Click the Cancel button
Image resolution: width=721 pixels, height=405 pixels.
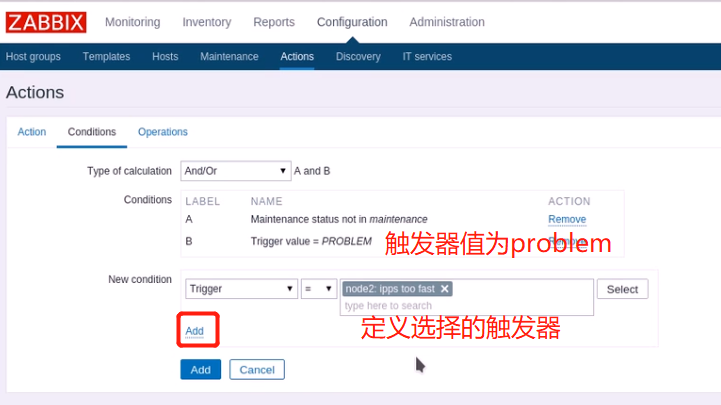coord(257,370)
